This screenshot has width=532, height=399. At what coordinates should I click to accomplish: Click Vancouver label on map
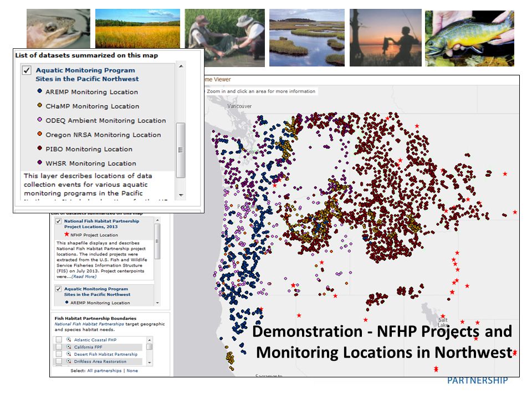(239, 106)
